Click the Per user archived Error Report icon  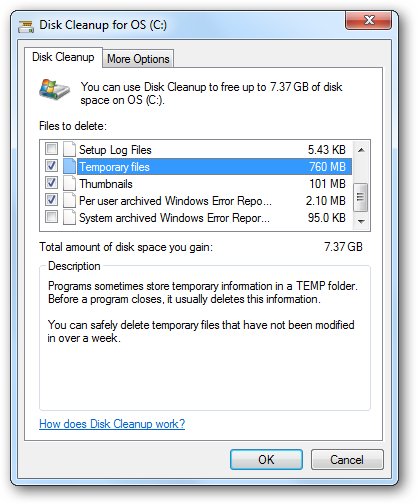(x=69, y=200)
